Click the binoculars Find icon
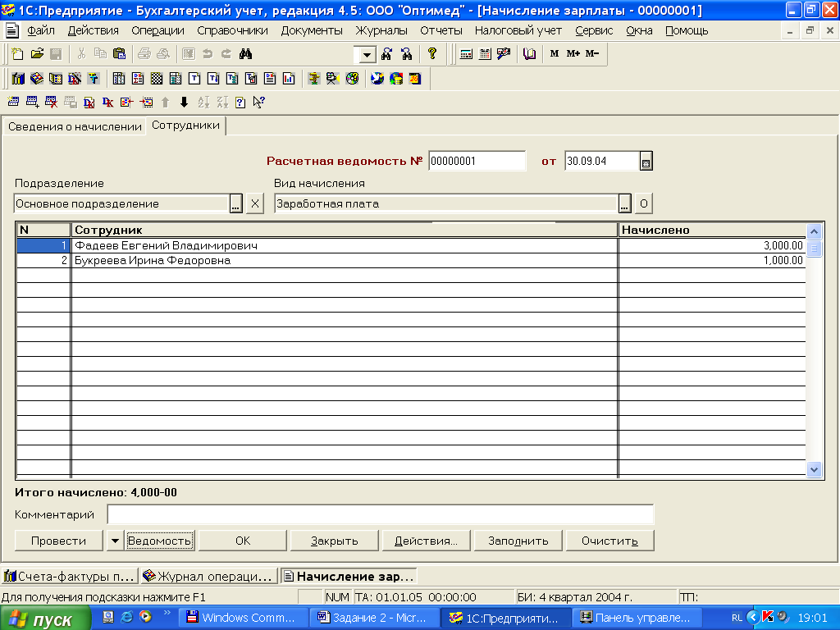This screenshot has width=840, height=630. pyautogui.click(x=245, y=53)
